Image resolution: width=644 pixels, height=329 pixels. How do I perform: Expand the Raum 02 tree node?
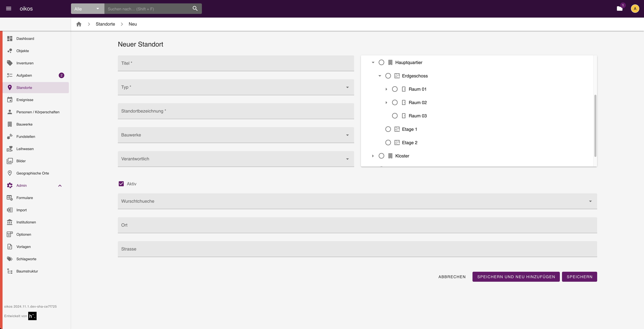[x=386, y=102]
